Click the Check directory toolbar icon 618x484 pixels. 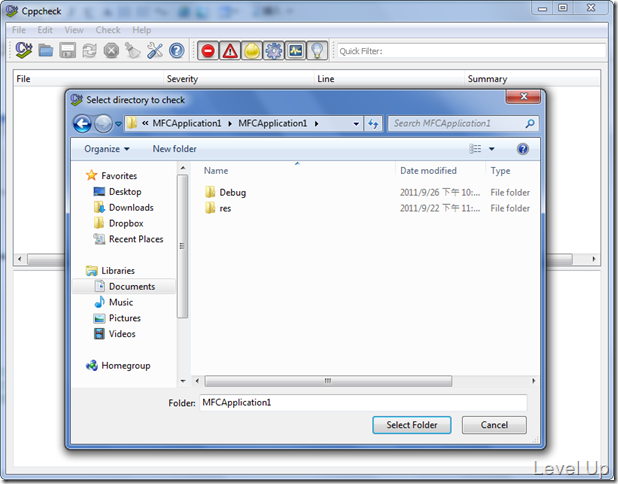pyautogui.click(x=24, y=50)
